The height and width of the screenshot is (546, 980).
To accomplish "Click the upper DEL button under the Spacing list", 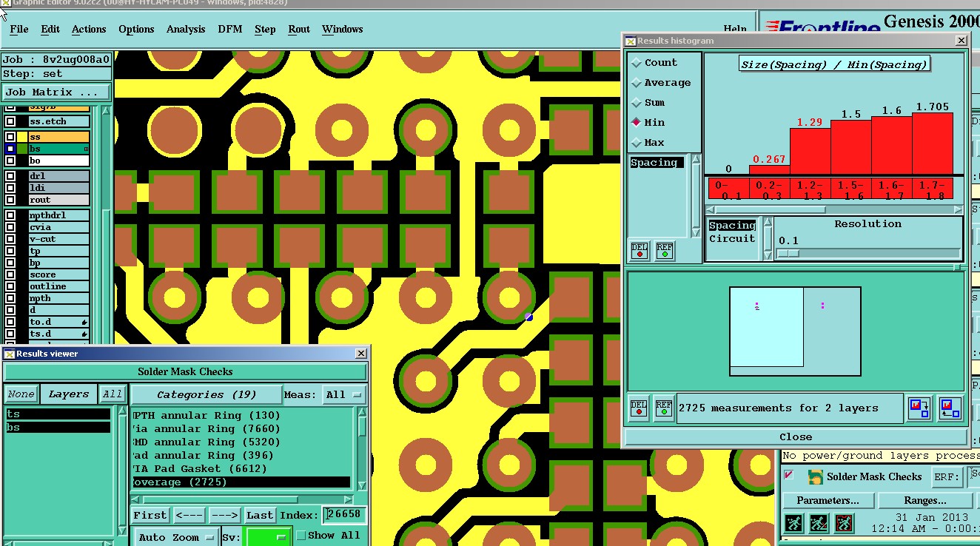I will (640, 251).
